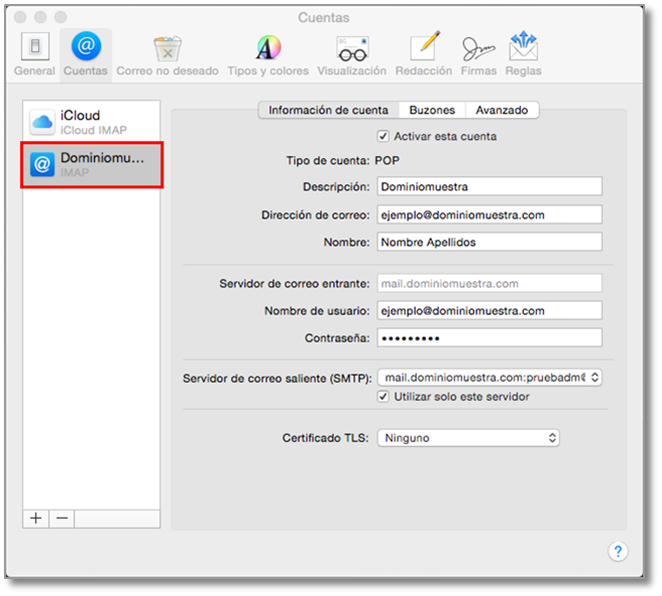Remove selected account with minus button
This screenshot has width=662, height=596.
[x=61, y=518]
